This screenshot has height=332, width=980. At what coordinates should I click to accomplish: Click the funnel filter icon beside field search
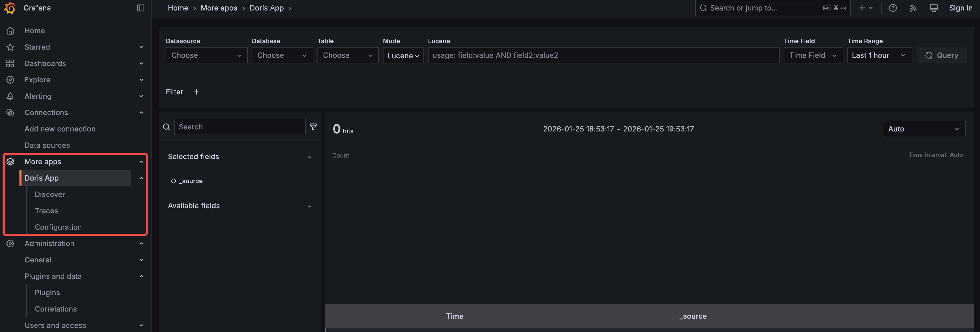click(313, 127)
